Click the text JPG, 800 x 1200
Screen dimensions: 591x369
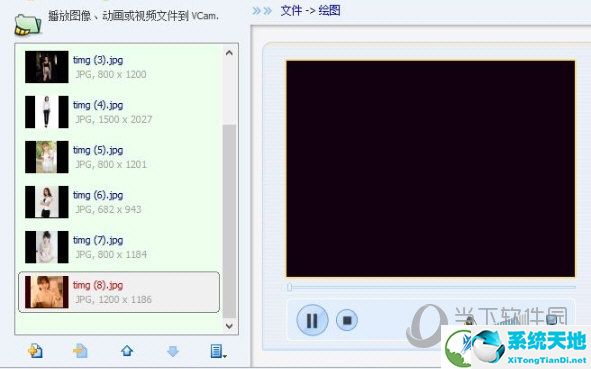point(111,74)
